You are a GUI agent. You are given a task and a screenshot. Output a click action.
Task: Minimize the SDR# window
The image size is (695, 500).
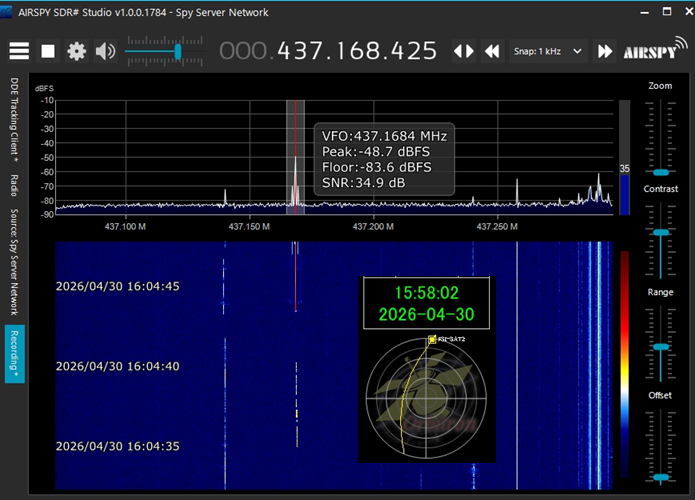pyautogui.click(x=645, y=12)
